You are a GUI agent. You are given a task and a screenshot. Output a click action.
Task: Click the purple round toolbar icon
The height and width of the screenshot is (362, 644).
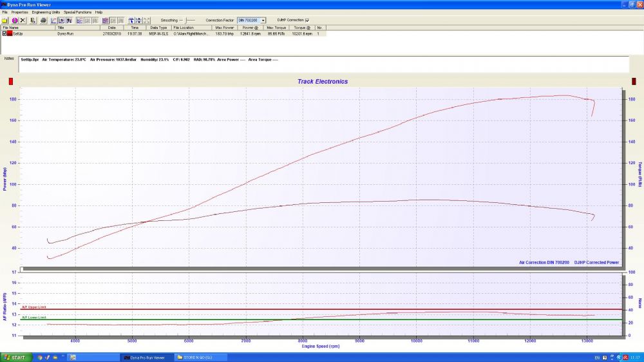pyautogui.click(x=14, y=21)
